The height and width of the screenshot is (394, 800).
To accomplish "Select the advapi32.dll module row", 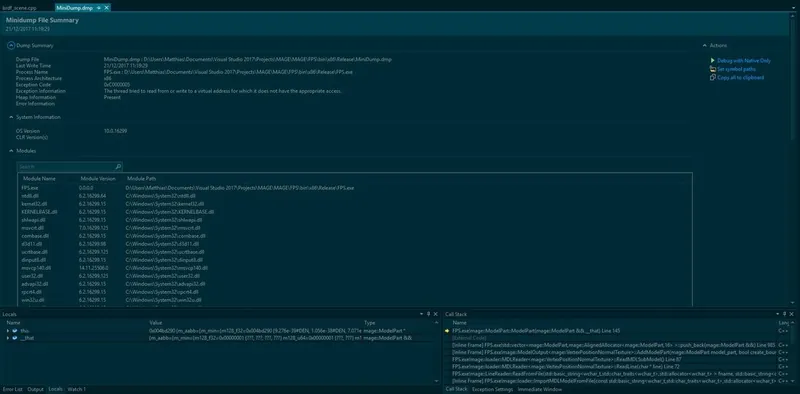I will [x=355, y=284].
